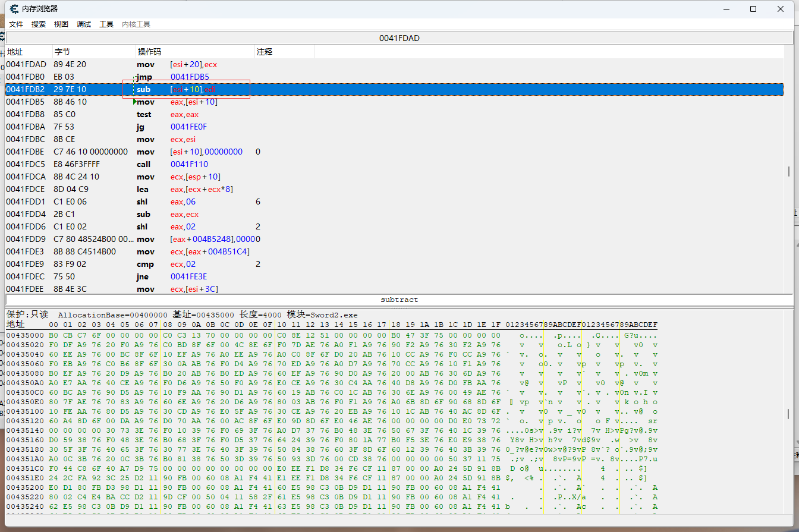This screenshot has width=799, height=532.
Task: Click hex dump row address 004350E0
Action: pyautogui.click(x=26, y=402)
